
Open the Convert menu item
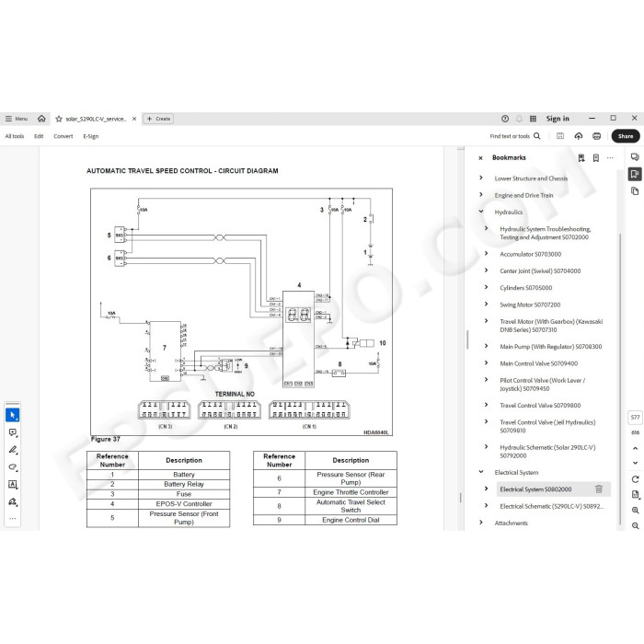pos(63,136)
